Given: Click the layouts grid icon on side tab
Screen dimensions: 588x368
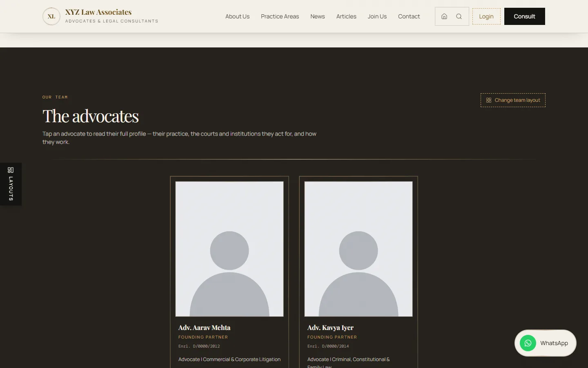Looking at the screenshot, I should point(11,170).
